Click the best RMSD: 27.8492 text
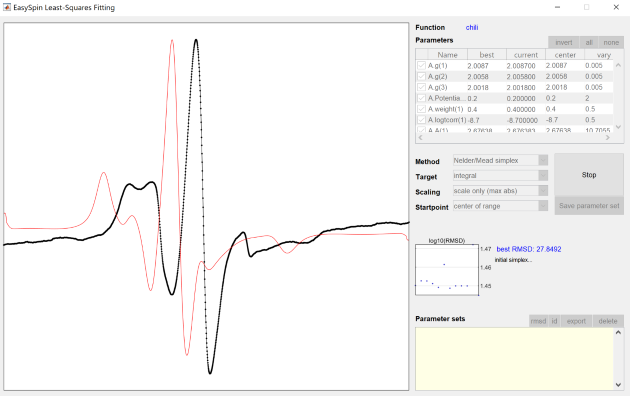The image size is (630, 396). pyautogui.click(x=529, y=249)
